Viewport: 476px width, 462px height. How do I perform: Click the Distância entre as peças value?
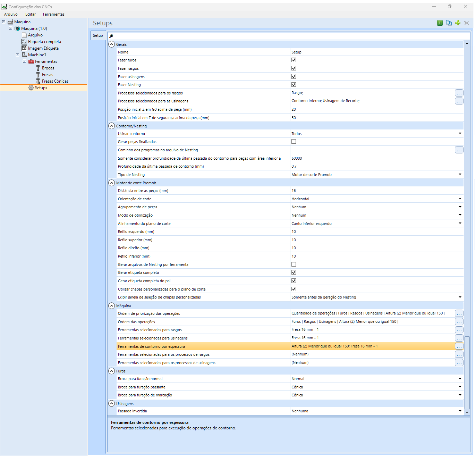(x=377, y=191)
